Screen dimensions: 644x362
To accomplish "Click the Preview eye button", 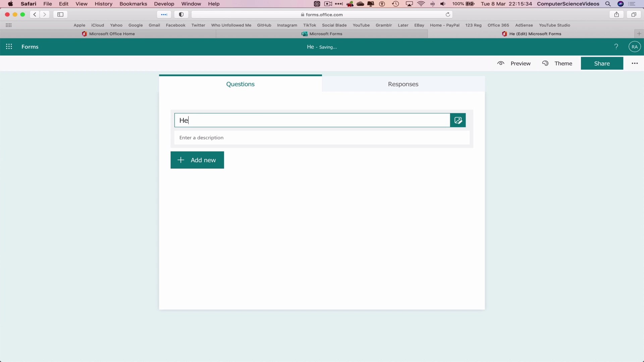I will [x=514, y=63].
